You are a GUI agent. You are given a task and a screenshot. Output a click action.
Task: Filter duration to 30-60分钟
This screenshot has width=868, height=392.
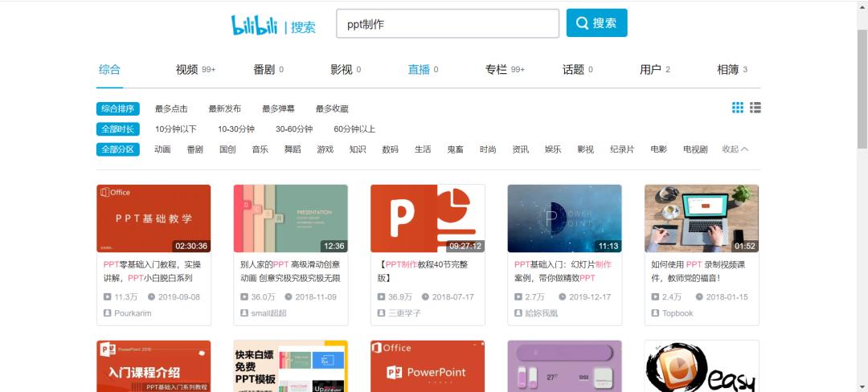294,129
